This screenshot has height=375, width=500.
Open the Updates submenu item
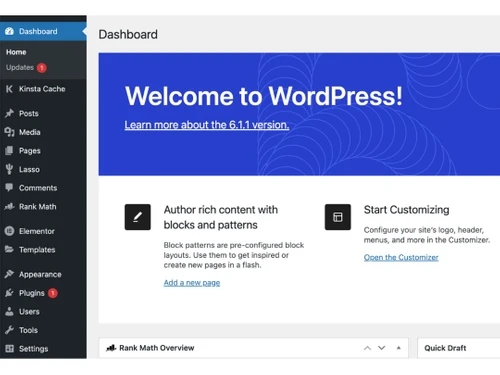coord(20,67)
